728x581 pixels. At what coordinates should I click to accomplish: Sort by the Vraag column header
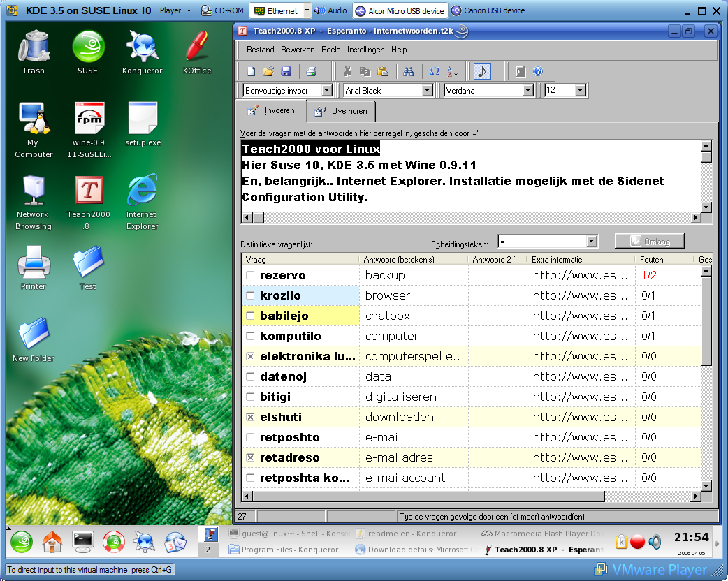(x=300, y=259)
